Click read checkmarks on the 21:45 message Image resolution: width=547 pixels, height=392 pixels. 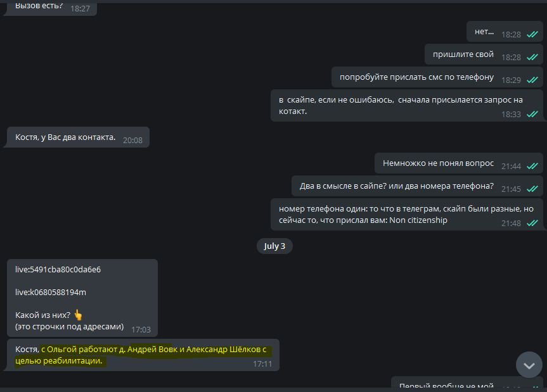point(532,189)
